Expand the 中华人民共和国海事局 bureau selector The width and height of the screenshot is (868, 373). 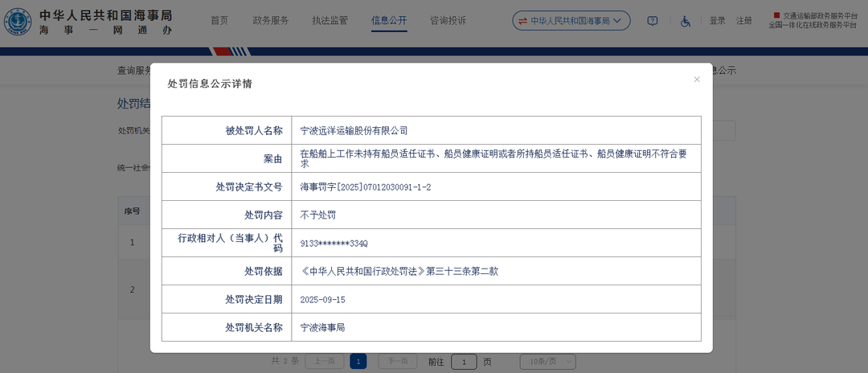[x=571, y=21]
